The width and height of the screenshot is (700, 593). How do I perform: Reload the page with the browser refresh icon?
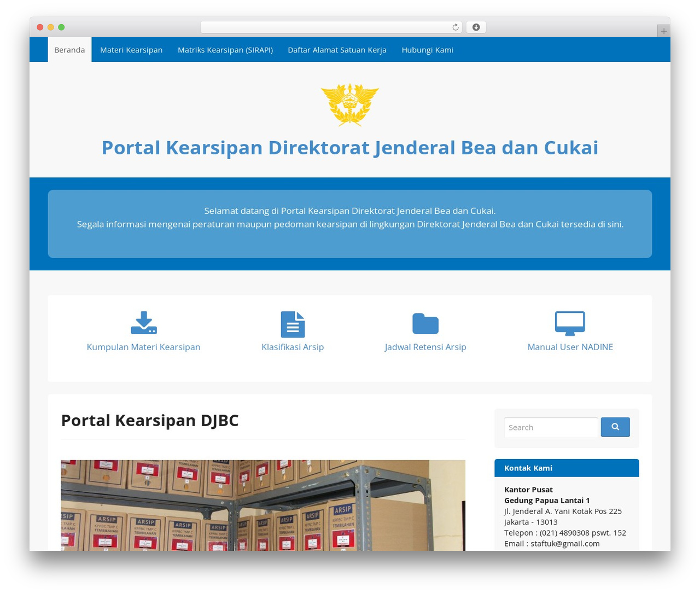456,27
